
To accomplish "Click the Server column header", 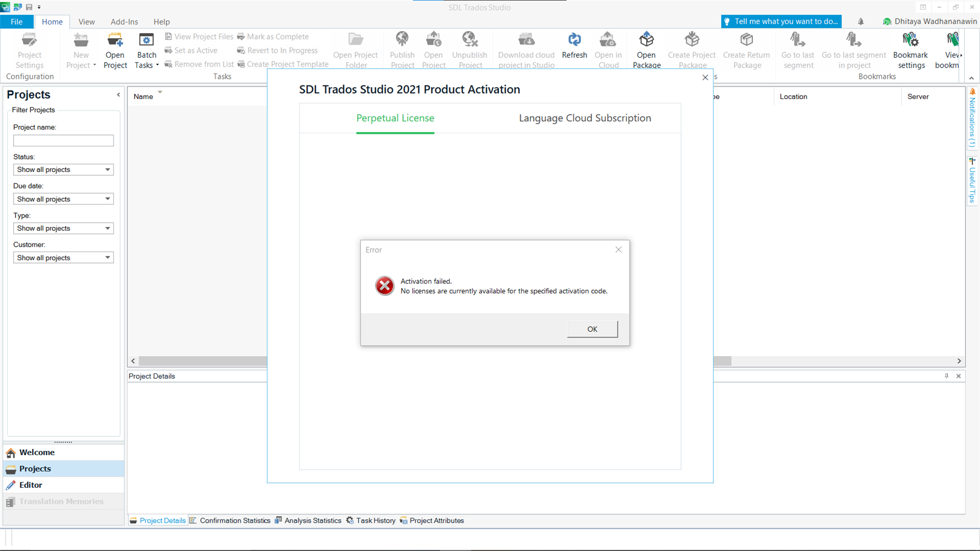I will [918, 96].
